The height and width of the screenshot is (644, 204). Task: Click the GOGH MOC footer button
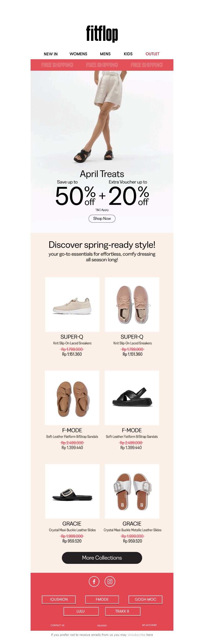pos(145,599)
